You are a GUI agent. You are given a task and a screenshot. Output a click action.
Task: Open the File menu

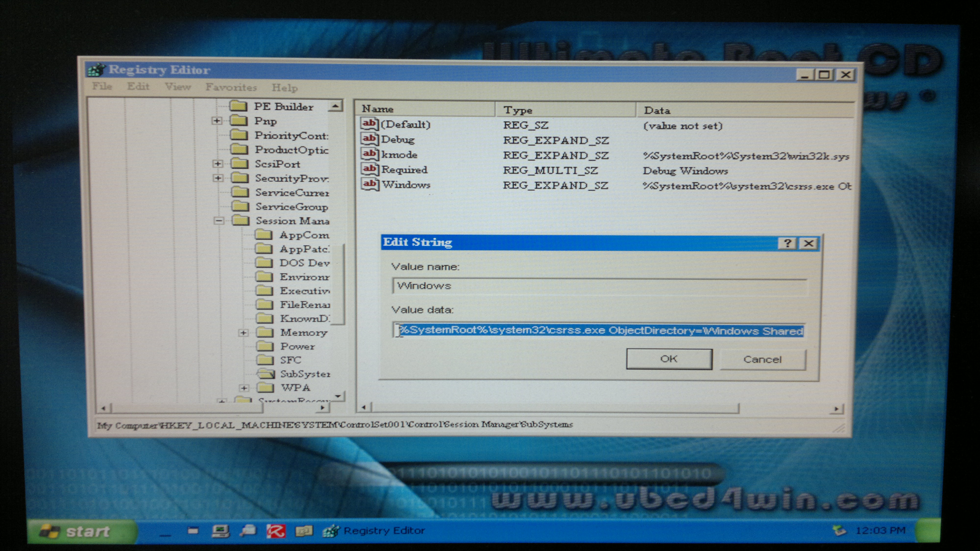tap(102, 86)
